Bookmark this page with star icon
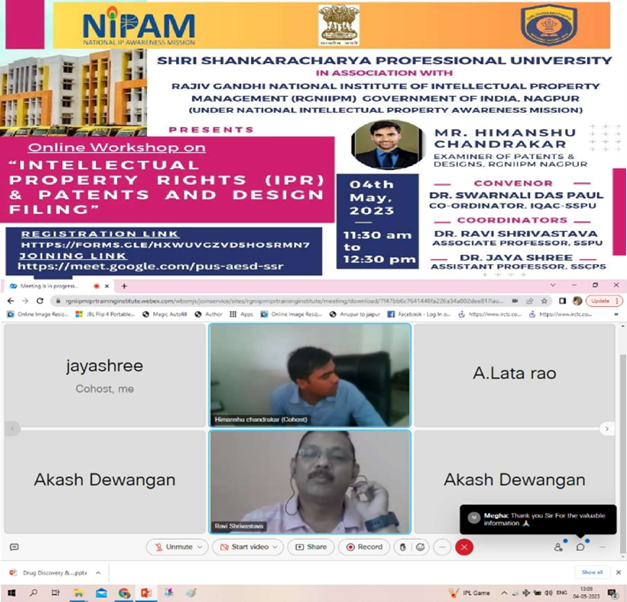Screen dimensions: 627x602 [x=544, y=301]
